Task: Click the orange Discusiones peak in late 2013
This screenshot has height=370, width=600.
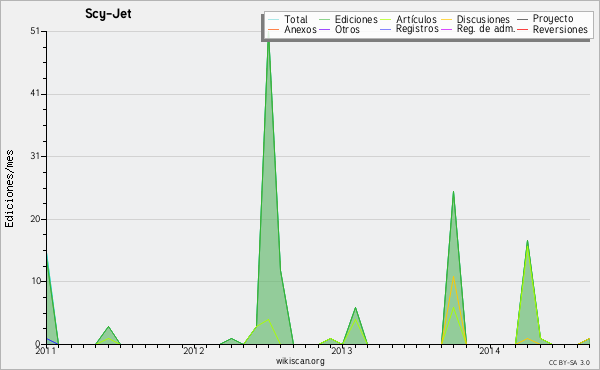Action: click(x=453, y=277)
